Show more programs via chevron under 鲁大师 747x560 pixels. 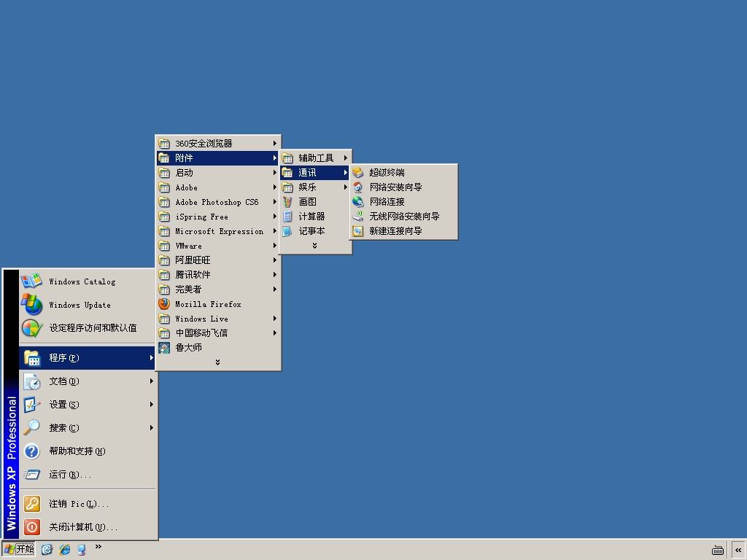pyautogui.click(x=217, y=362)
